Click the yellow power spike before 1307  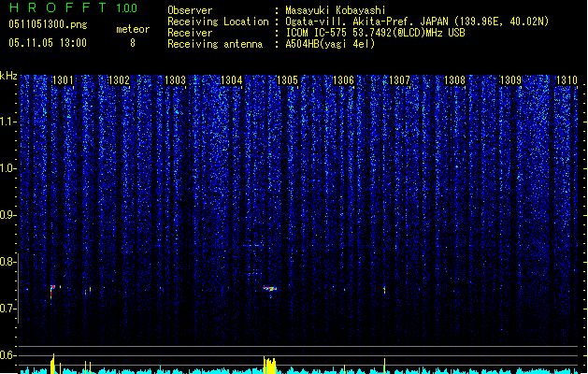pyautogui.click(x=384, y=367)
